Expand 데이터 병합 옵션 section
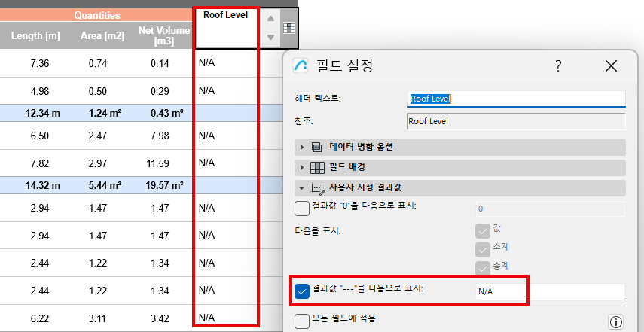The width and height of the screenshot is (644, 332). point(460,148)
